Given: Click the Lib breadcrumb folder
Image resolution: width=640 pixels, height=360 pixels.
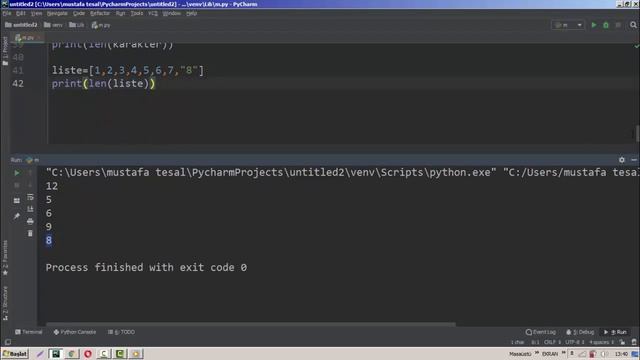Looking at the screenshot, I should 77,25.
